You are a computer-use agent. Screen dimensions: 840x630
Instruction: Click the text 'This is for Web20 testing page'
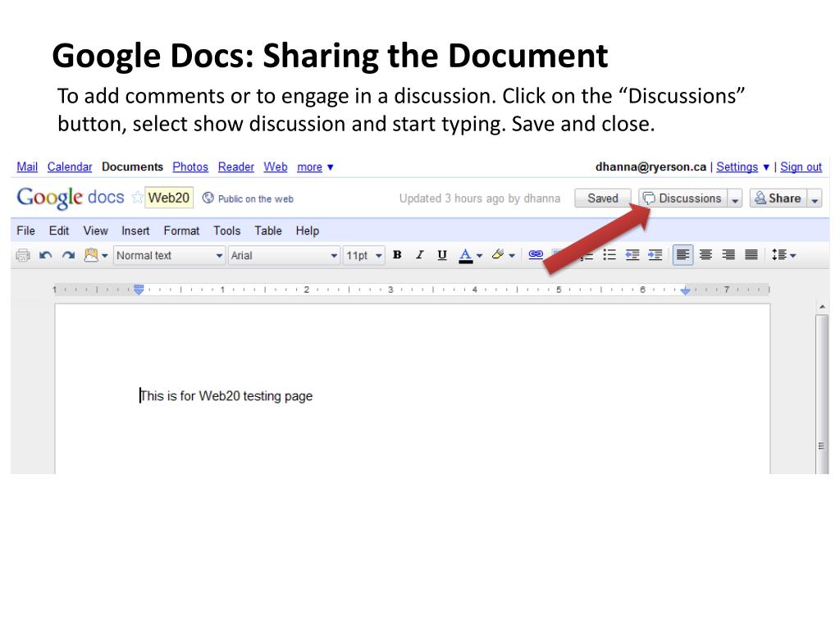pos(226,396)
